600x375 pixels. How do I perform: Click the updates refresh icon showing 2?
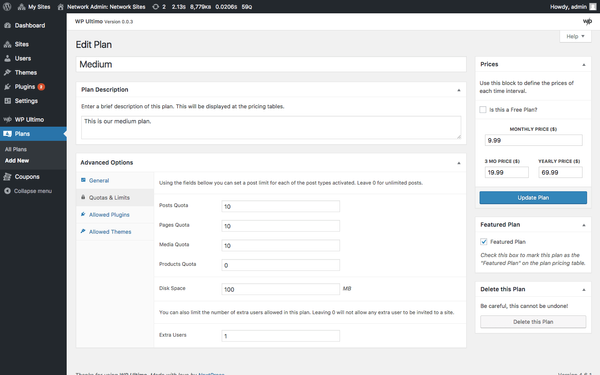pos(155,7)
